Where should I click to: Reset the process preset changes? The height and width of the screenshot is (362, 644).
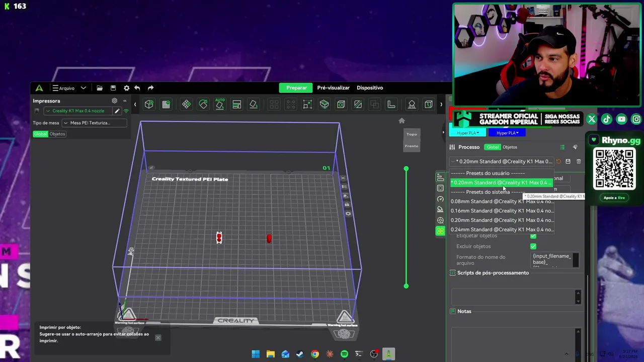pos(558,161)
